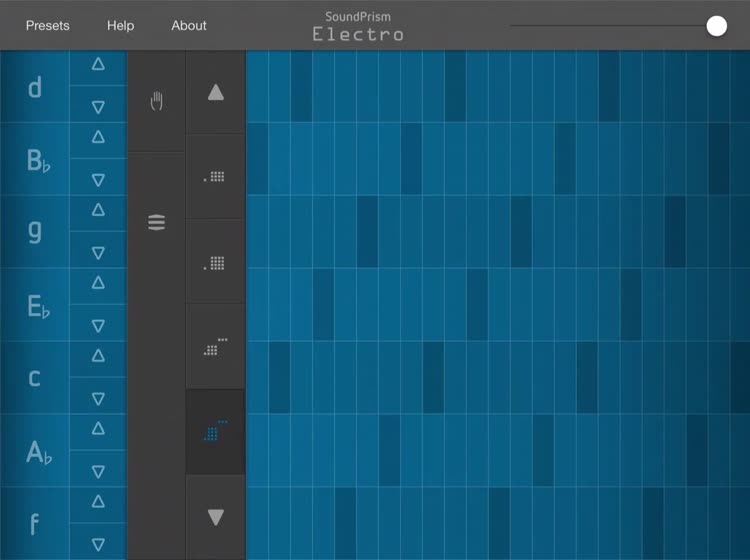Select the grid-with-upper-dots voicing icon
Image resolution: width=750 pixels, height=560 pixels.
tap(215, 347)
